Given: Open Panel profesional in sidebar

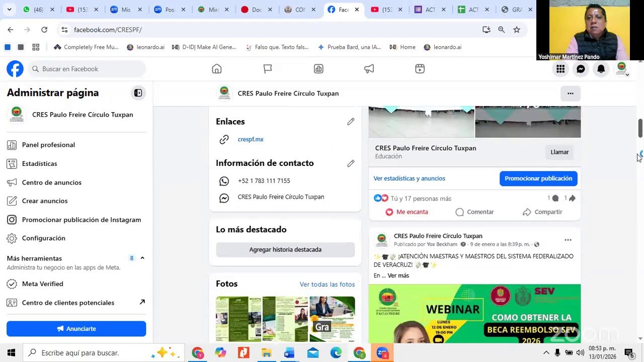Looking at the screenshot, I should click(76, 145).
